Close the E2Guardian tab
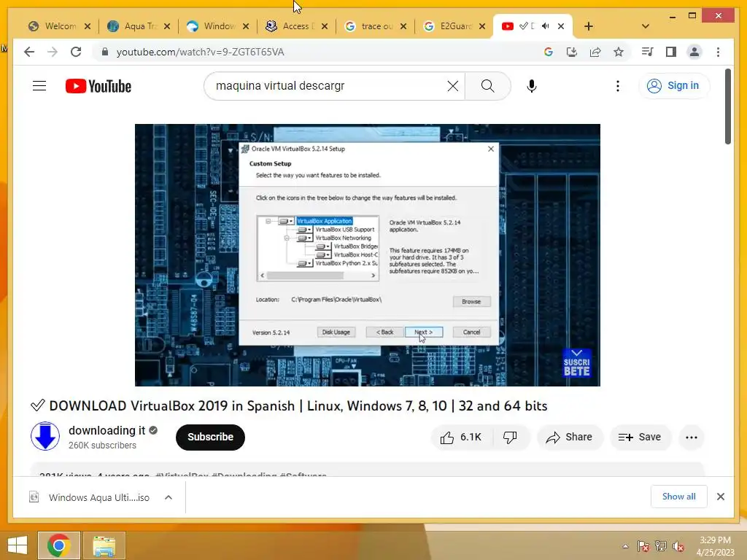747x560 pixels. tap(482, 26)
